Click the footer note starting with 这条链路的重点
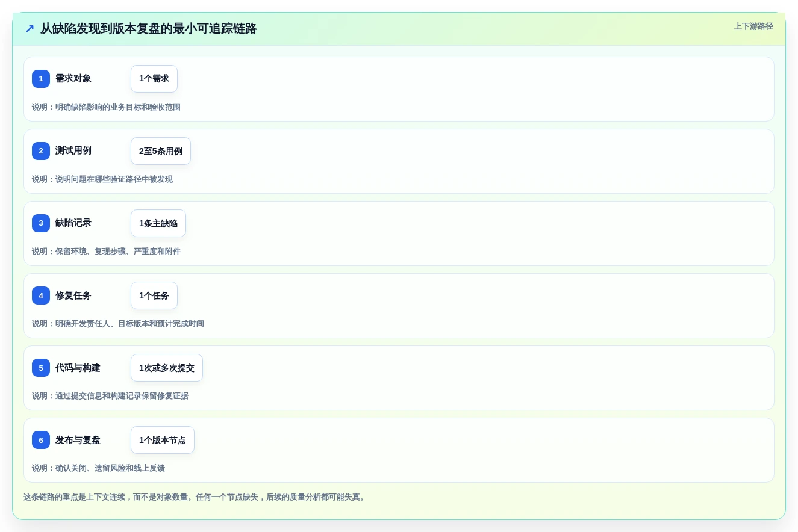 195,497
